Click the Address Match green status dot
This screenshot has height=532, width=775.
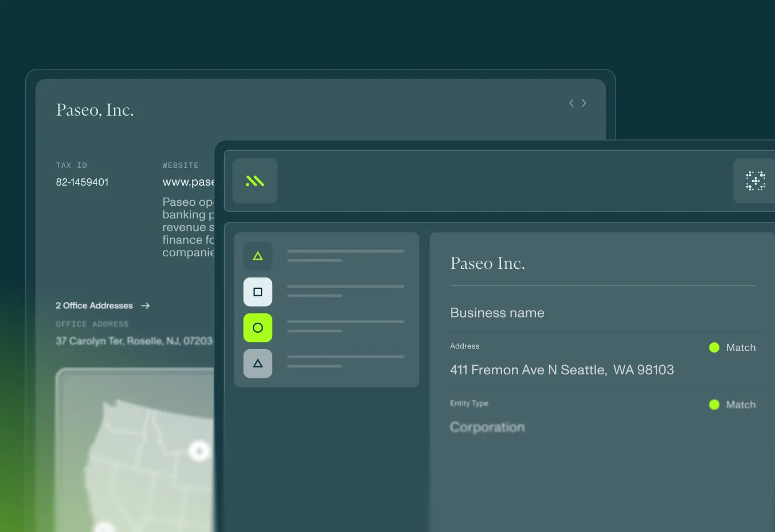[714, 347]
